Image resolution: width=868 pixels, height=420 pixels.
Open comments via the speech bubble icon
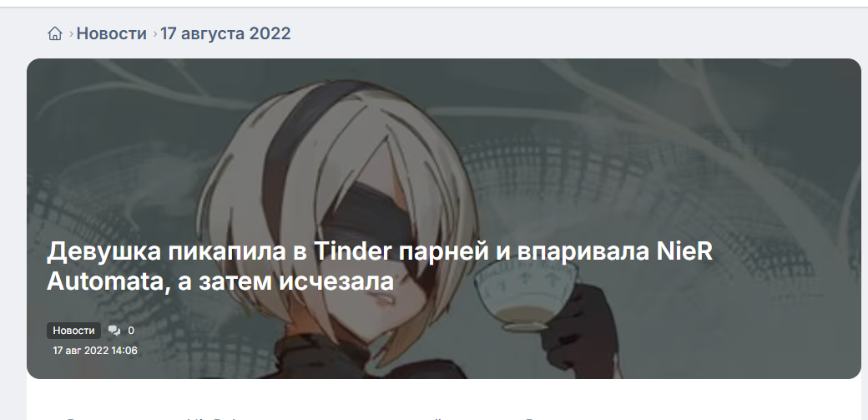point(114,331)
